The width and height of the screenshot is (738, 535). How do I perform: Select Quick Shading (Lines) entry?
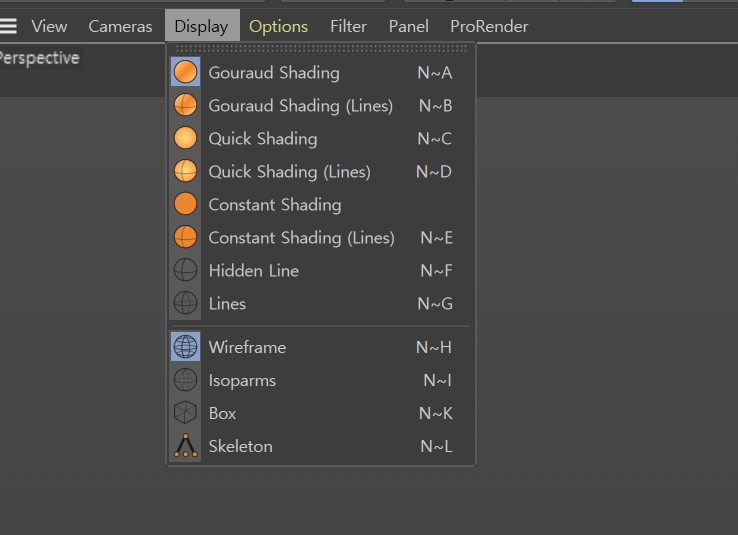click(x=321, y=171)
